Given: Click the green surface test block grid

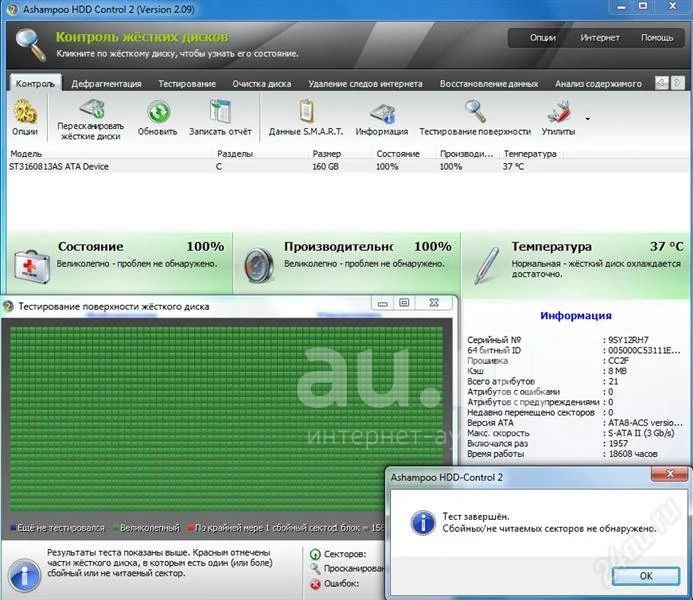Looking at the screenshot, I should 226,420.
